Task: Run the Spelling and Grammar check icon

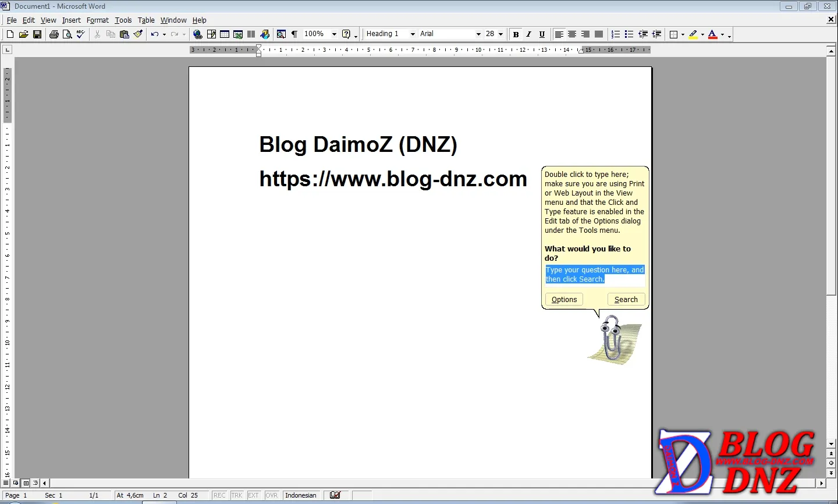Action: pyautogui.click(x=81, y=34)
